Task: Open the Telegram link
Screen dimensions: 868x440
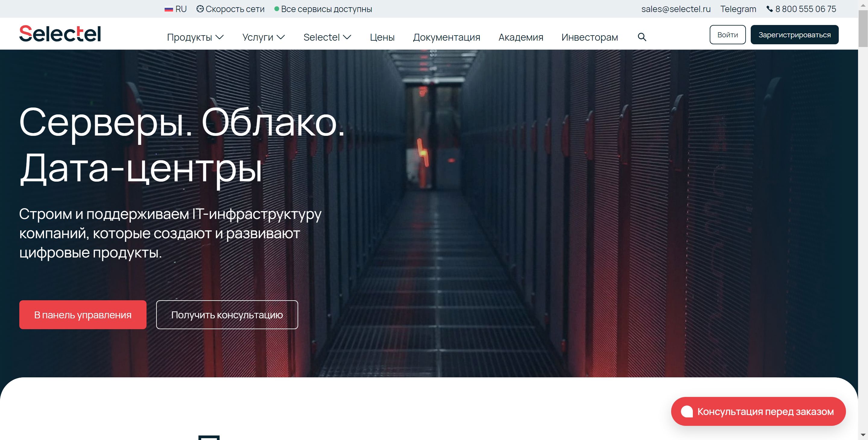Action: click(x=738, y=9)
